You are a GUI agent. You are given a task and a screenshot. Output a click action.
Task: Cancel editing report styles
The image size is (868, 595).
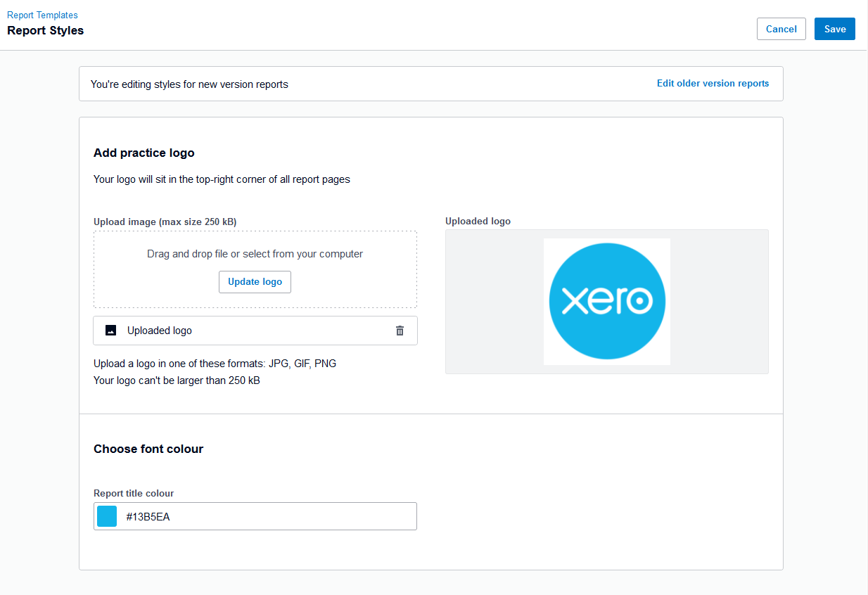[x=781, y=29]
